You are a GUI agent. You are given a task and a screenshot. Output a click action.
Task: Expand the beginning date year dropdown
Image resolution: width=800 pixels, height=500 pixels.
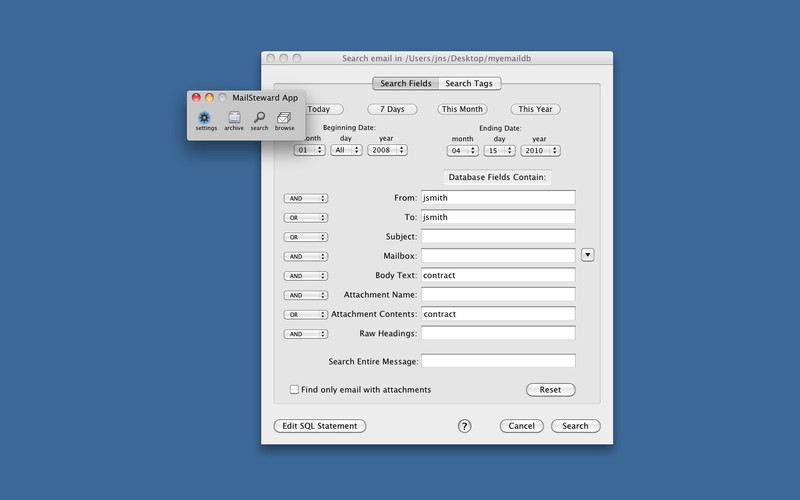[x=387, y=150]
